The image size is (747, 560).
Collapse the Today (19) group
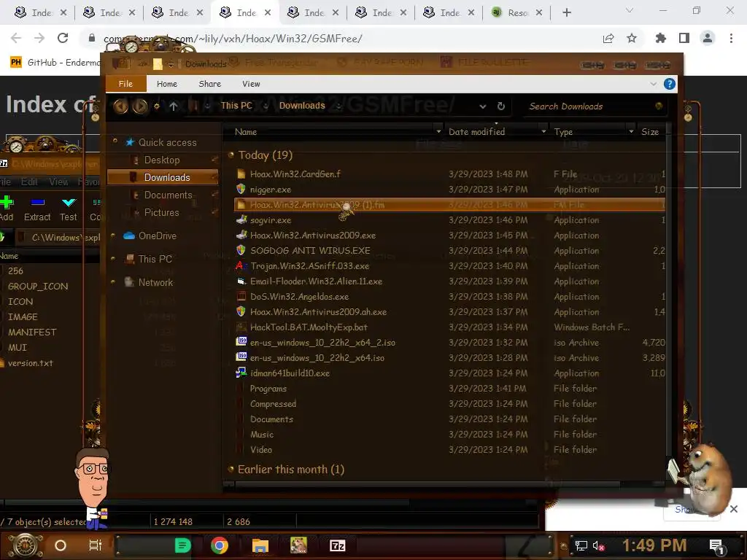click(231, 155)
